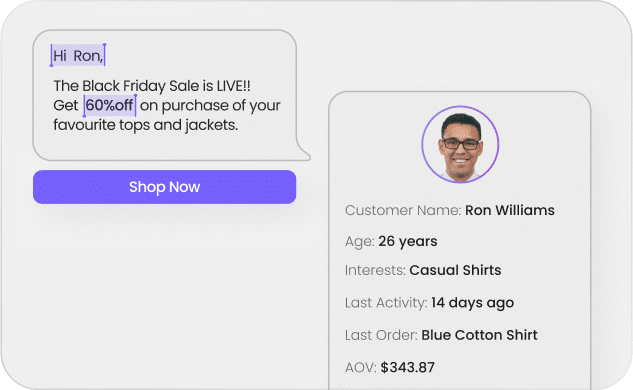
Task: Click 'The Black Friday Sale is LIVE!!' line
Action: pos(152,86)
